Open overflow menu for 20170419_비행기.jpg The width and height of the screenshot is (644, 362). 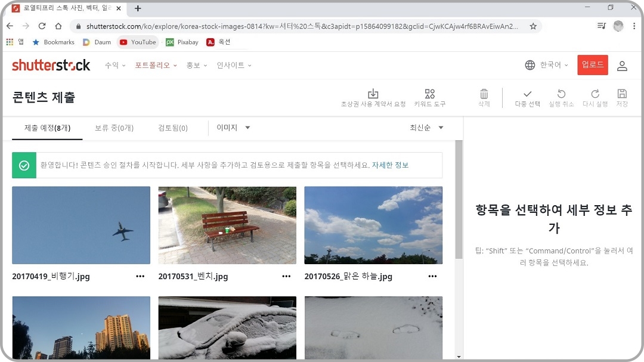tap(140, 276)
